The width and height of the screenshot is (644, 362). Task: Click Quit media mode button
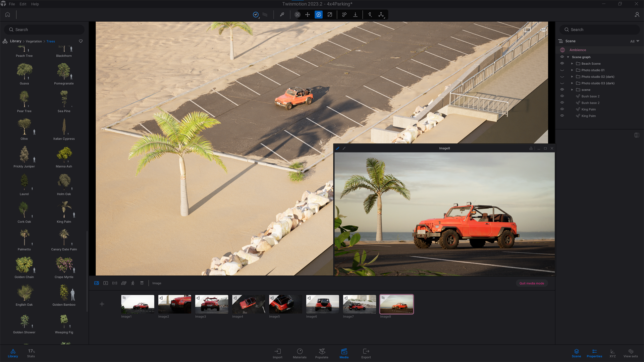(532, 283)
